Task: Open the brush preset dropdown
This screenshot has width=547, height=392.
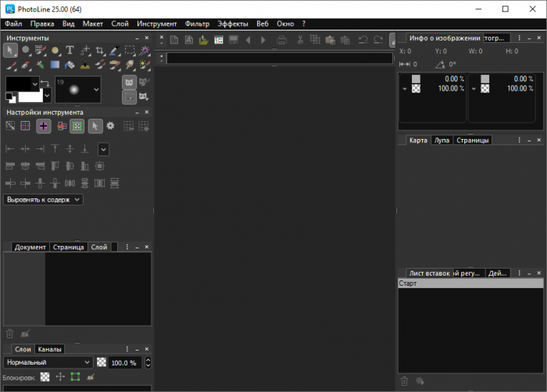Action: pyautogui.click(x=96, y=90)
